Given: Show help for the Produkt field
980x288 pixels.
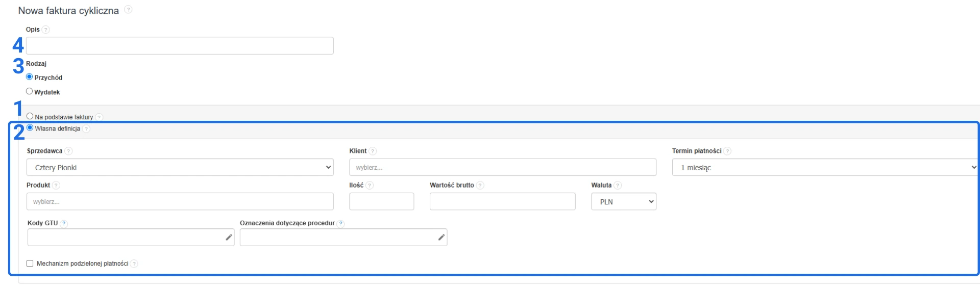Looking at the screenshot, I should (x=56, y=186).
